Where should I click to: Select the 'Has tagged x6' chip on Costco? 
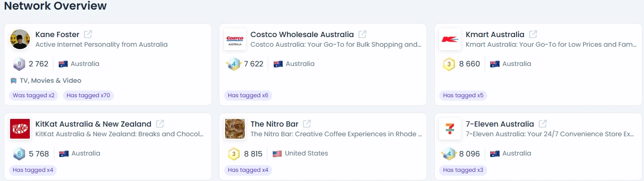[x=248, y=95]
